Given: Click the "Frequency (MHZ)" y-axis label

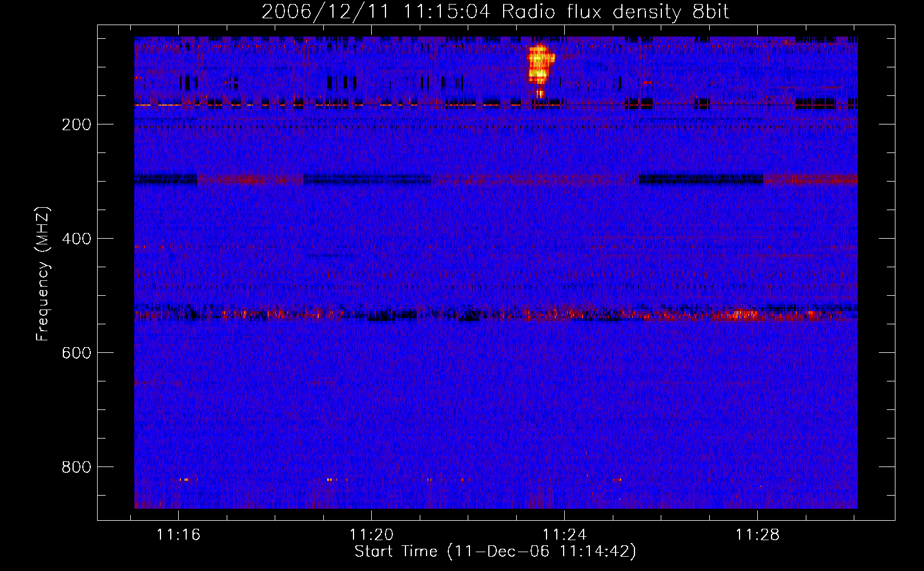Looking at the screenshot, I should pos(43,274).
